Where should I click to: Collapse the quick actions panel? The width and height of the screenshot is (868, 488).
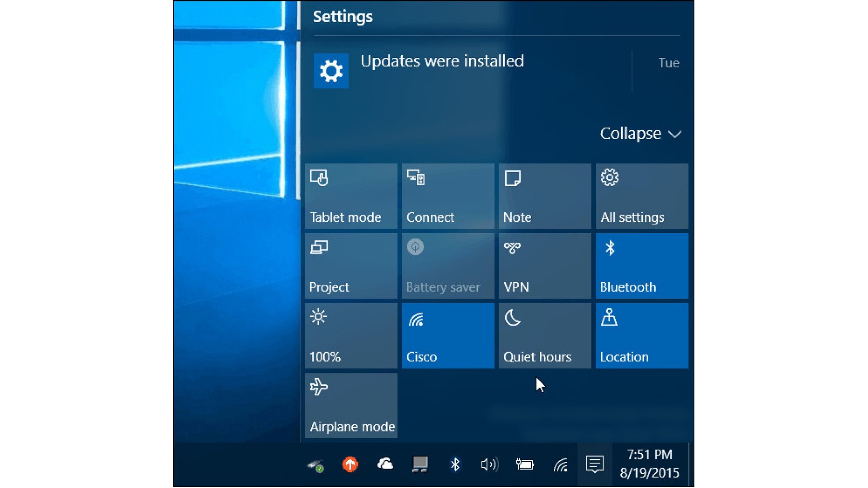[x=641, y=133]
